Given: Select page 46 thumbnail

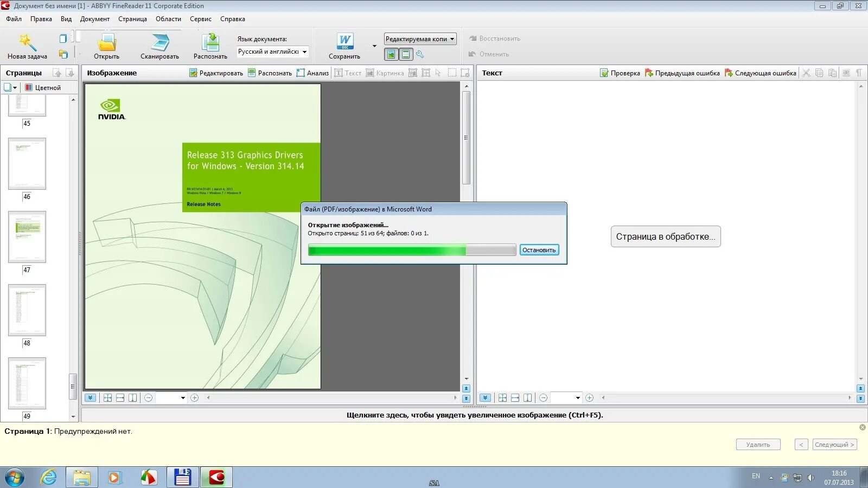Looking at the screenshot, I should 27,164.
